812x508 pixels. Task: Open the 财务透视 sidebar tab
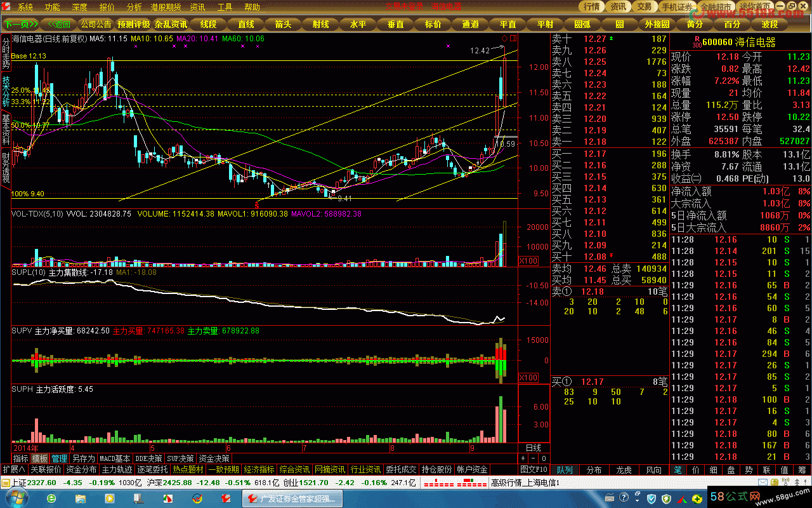pyautogui.click(x=6, y=167)
